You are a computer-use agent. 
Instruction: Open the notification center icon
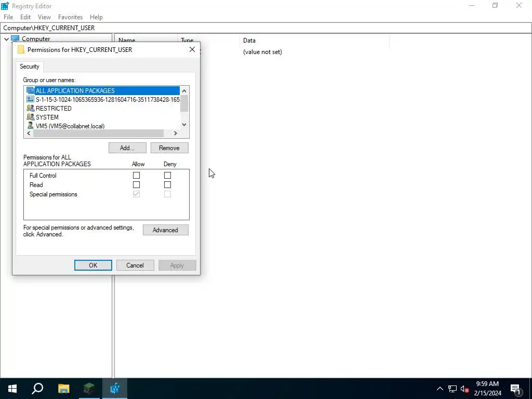coord(516,389)
